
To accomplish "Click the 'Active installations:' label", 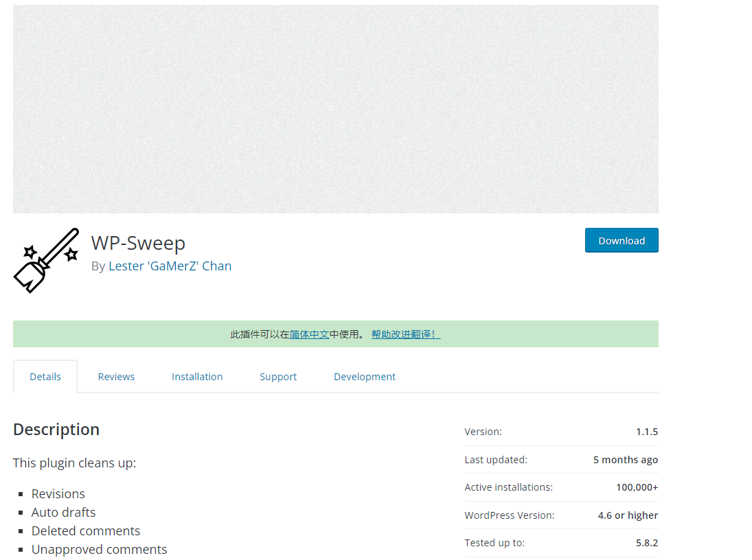I will point(508,488).
